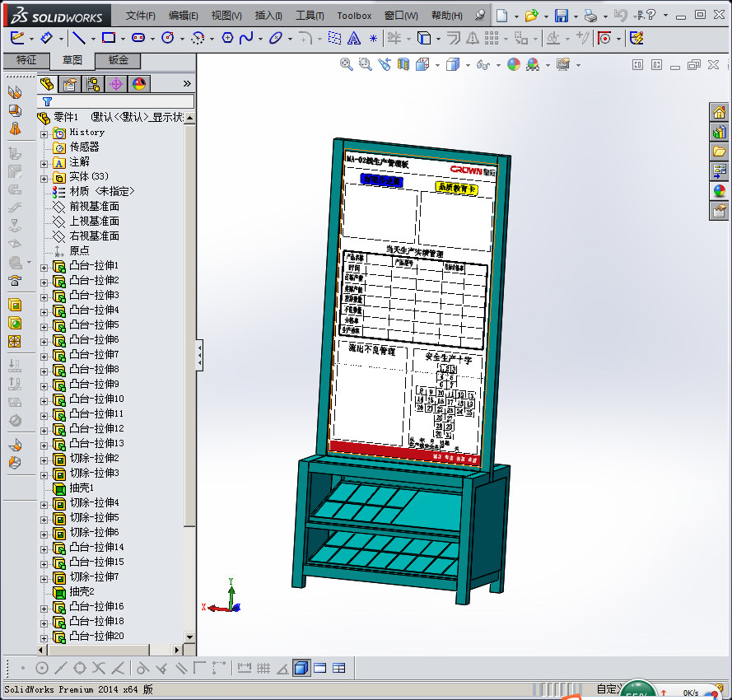Select 传感器 in feature tree
732x700 pixels.
click(x=85, y=147)
